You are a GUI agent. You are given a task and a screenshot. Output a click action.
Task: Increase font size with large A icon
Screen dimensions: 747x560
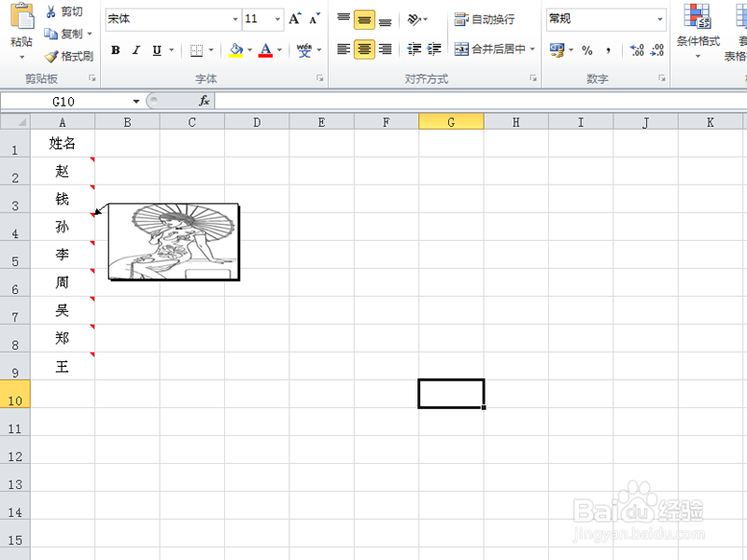[294, 19]
